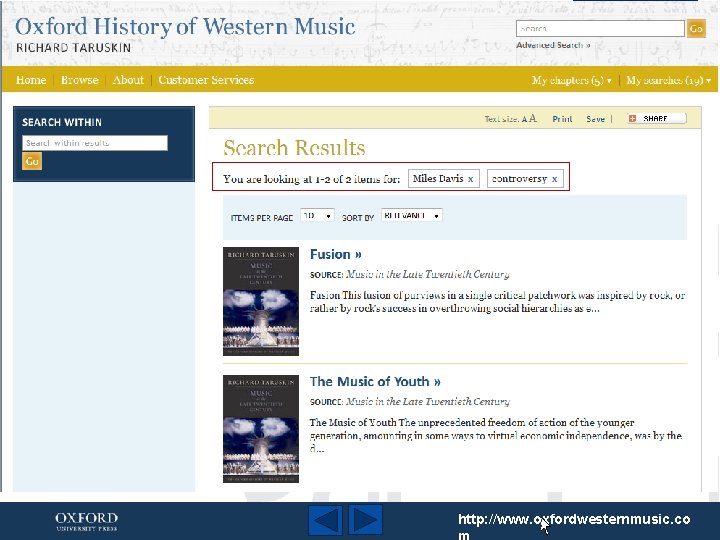Open the Browse menu item
The height and width of the screenshot is (540, 720).
79,80
